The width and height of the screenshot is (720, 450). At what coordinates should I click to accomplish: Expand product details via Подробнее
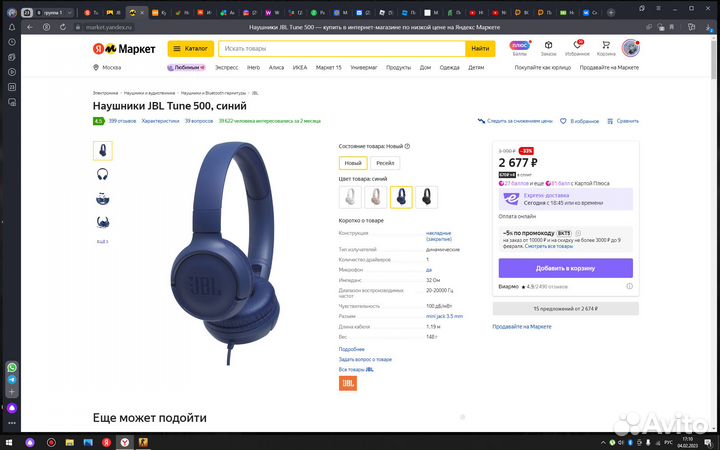click(x=352, y=349)
